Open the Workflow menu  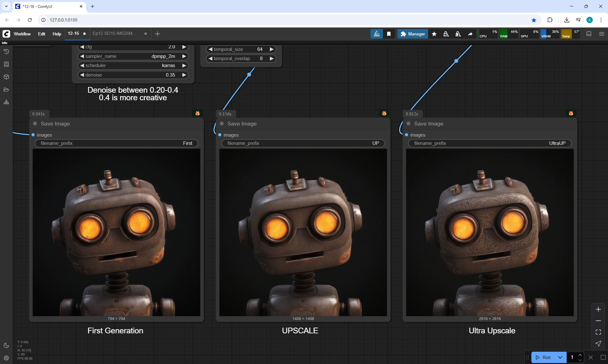pos(22,34)
